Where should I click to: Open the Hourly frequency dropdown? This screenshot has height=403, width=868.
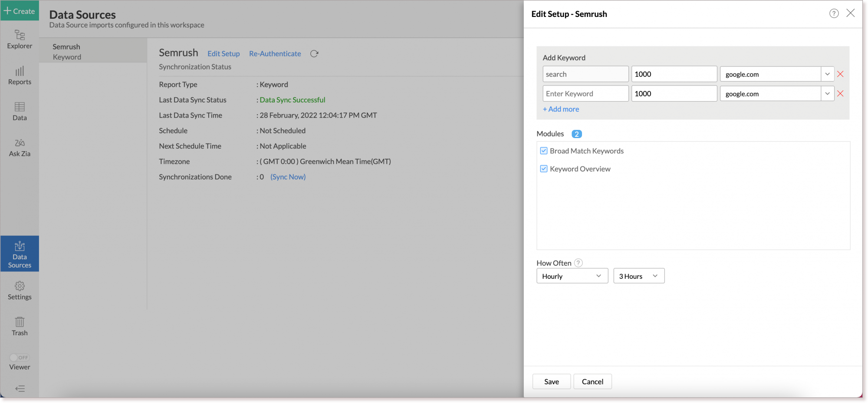572,276
